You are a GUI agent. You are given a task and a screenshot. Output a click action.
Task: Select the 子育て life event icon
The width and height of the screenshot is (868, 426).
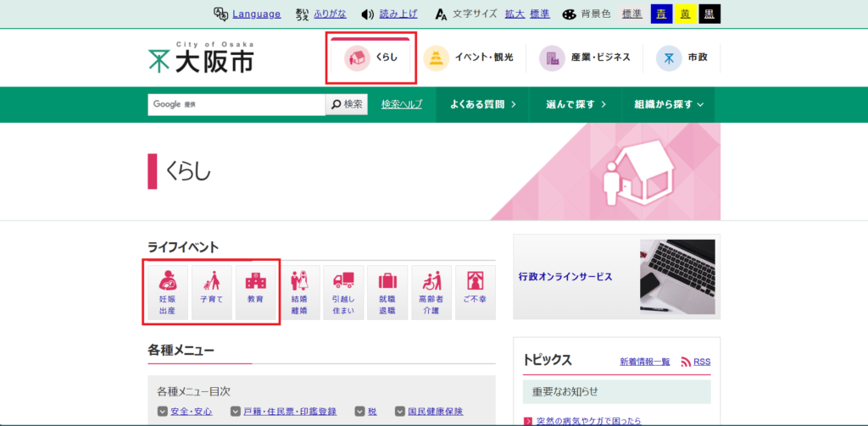click(x=211, y=292)
